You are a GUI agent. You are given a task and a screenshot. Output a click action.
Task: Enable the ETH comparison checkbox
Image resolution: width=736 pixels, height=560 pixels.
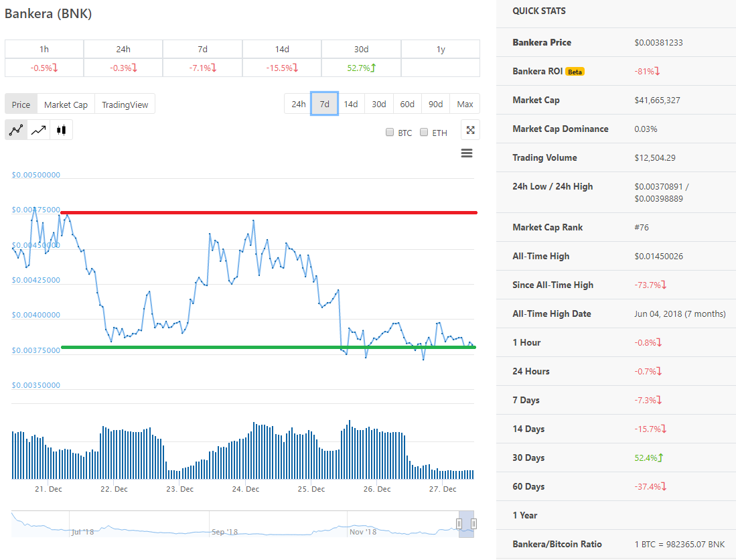coord(424,132)
